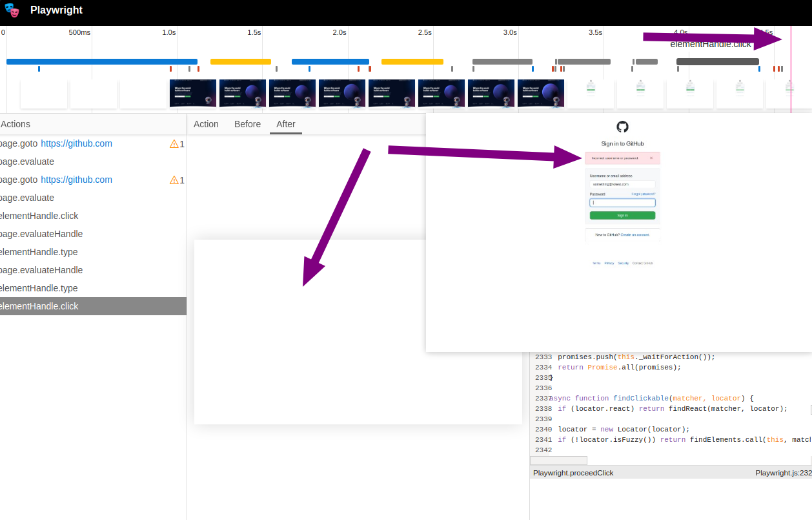
Task: Select the After tab
Action: pyautogui.click(x=286, y=124)
